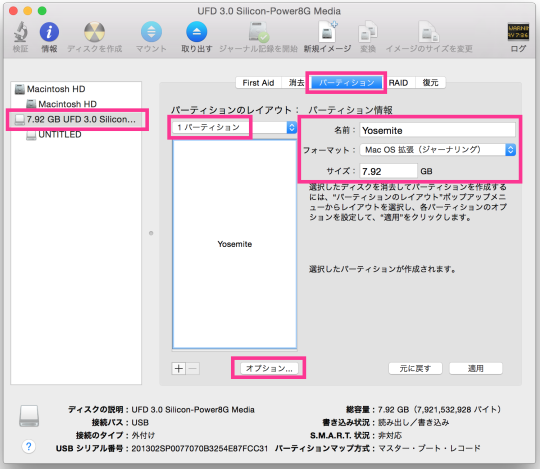Click the window's green zoom button
The height and width of the screenshot is (469, 540).
tap(42, 11)
